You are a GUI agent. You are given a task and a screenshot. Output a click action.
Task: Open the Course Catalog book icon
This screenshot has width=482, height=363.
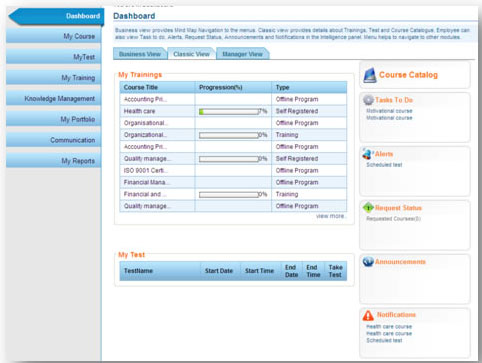[x=369, y=75]
